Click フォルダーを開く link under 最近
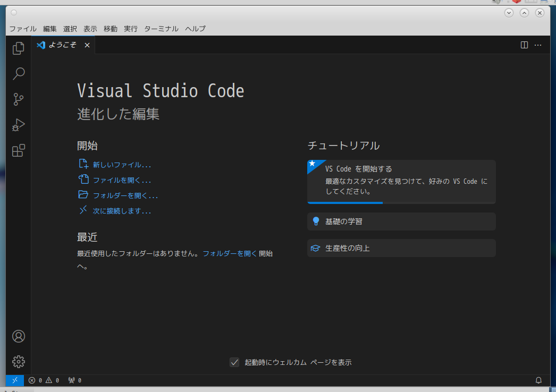556x392 pixels. [x=230, y=253]
